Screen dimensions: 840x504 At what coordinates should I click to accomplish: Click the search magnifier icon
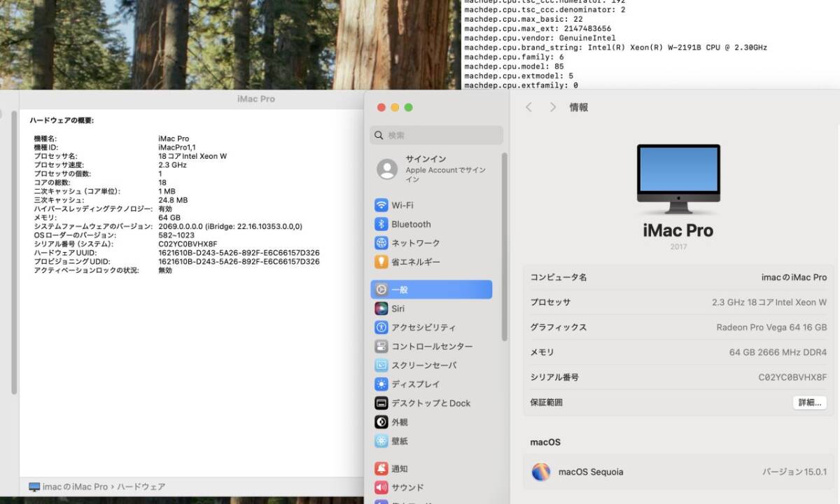(379, 135)
